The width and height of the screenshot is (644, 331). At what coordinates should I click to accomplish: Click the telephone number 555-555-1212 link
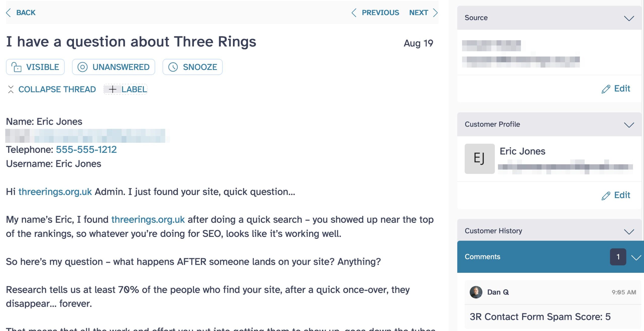tap(86, 150)
